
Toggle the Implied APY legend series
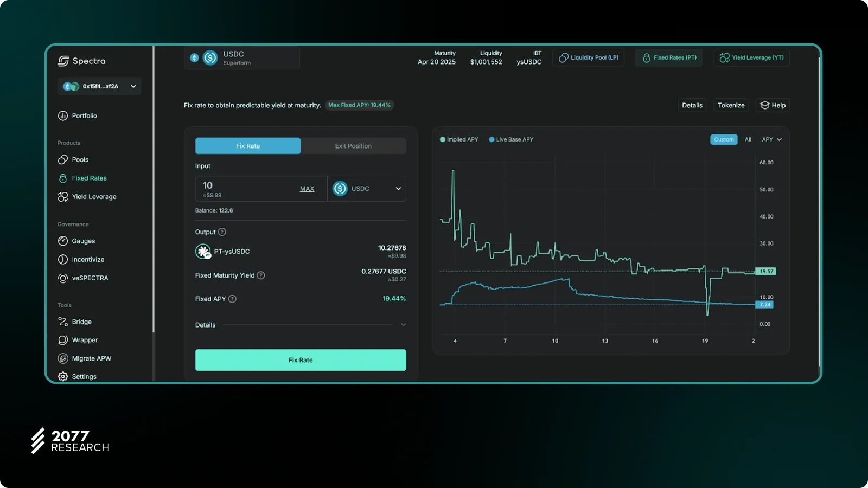tap(459, 140)
